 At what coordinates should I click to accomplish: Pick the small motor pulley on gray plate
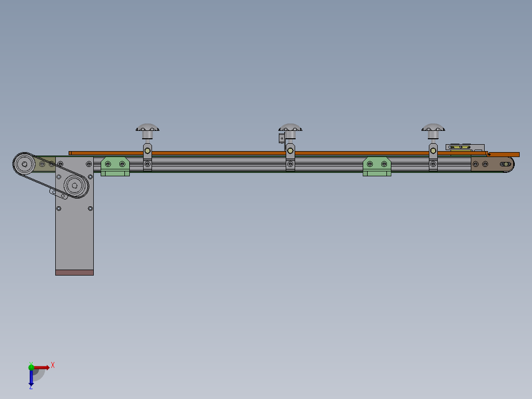click(x=75, y=186)
